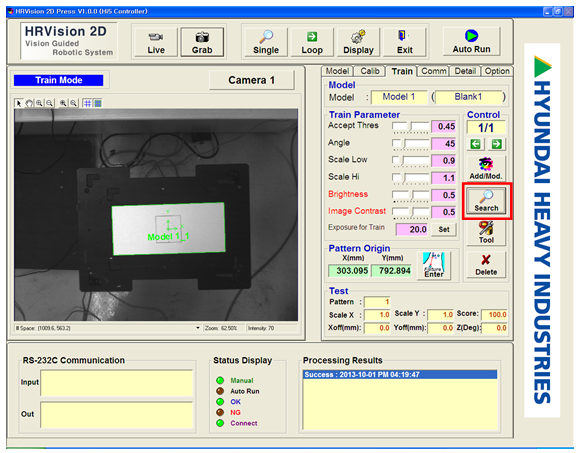
Task: Select the pan hand tool
Action: pyautogui.click(x=29, y=104)
